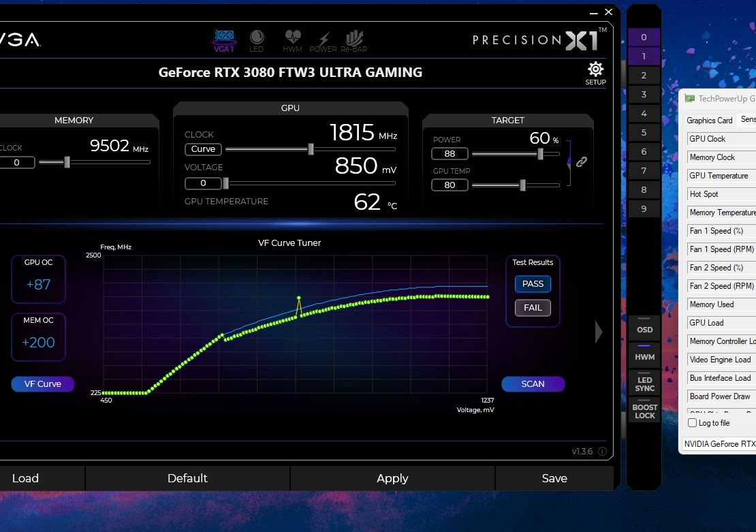756x532 pixels.
Task: Click the version info icon
Action: [x=602, y=452]
